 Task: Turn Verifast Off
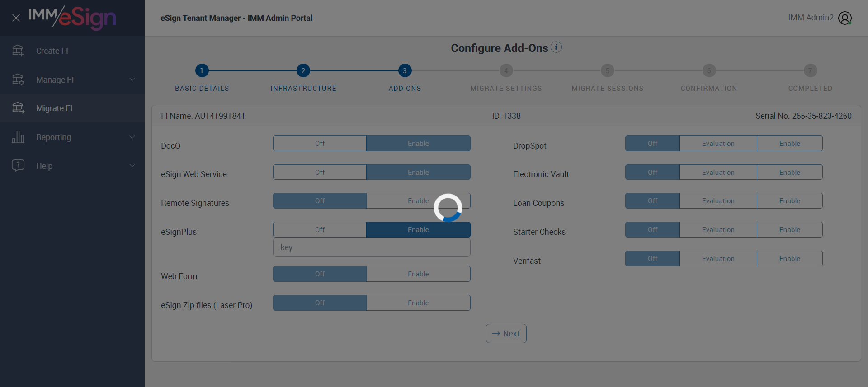click(x=652, y=259)
